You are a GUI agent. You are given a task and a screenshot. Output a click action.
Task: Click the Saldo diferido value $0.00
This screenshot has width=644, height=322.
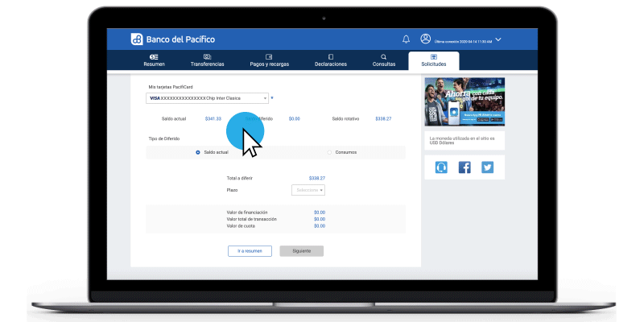pyautogui.click(x=294, y=118)
